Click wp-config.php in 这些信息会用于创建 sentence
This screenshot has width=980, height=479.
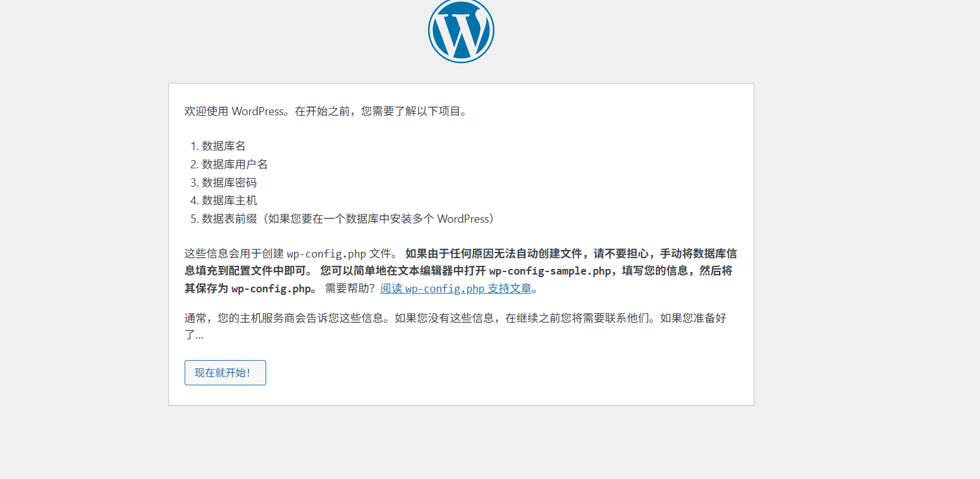pos(326,254)
